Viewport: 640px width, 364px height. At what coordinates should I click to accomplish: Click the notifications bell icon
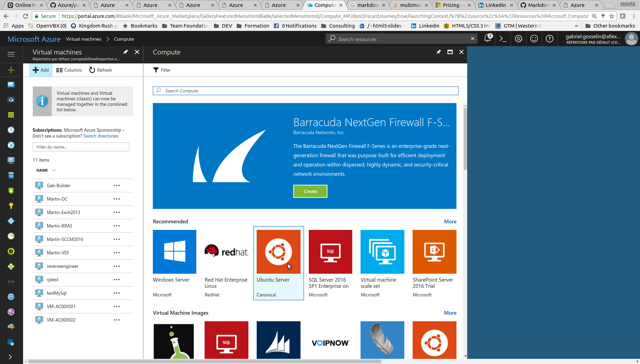tap(487, 39)
